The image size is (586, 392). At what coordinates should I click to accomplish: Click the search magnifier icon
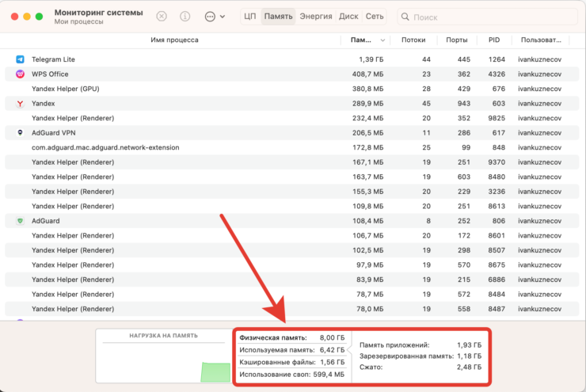pos(405,17)
